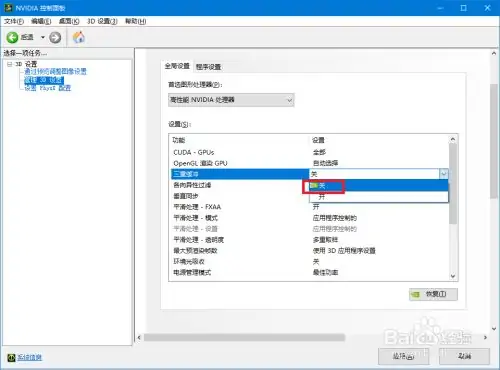
Task: Click the 设置 column header
Action: 318,140
